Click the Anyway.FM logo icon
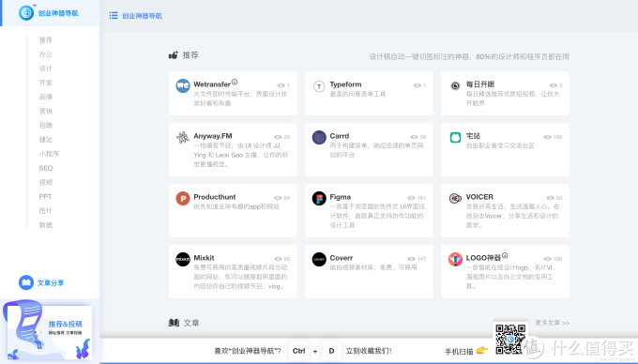The image size is (638, 364). [183, 138]
